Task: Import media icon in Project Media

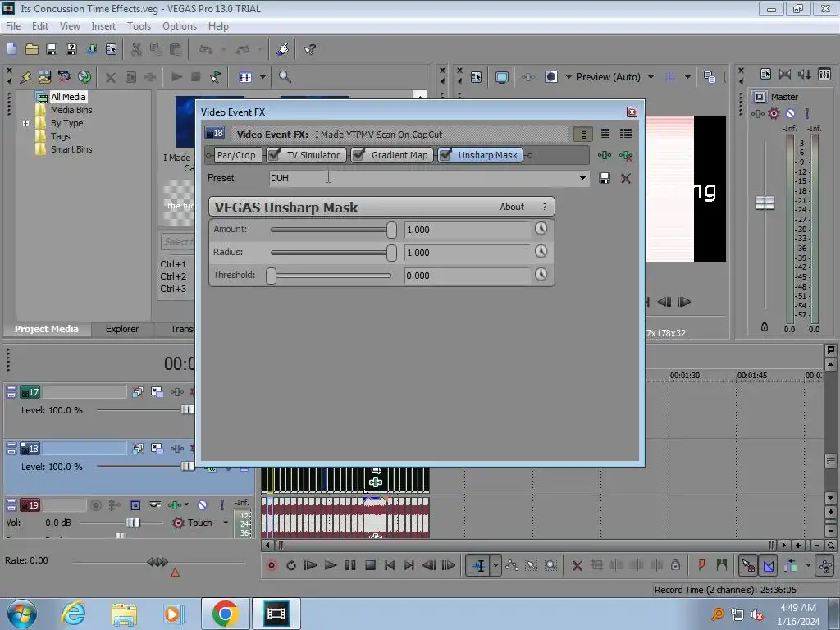Action: pyautogui.click(x=44, y=76)
